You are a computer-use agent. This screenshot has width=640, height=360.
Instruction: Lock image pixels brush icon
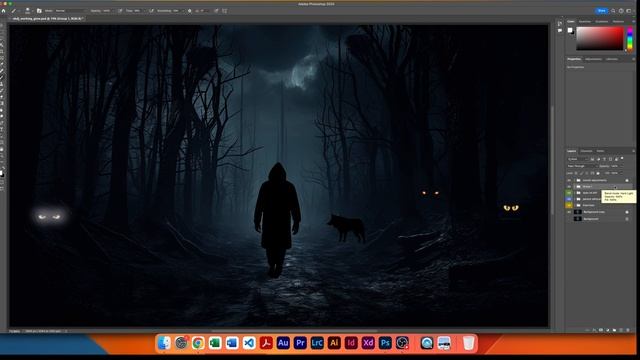[x=581, y=173]
